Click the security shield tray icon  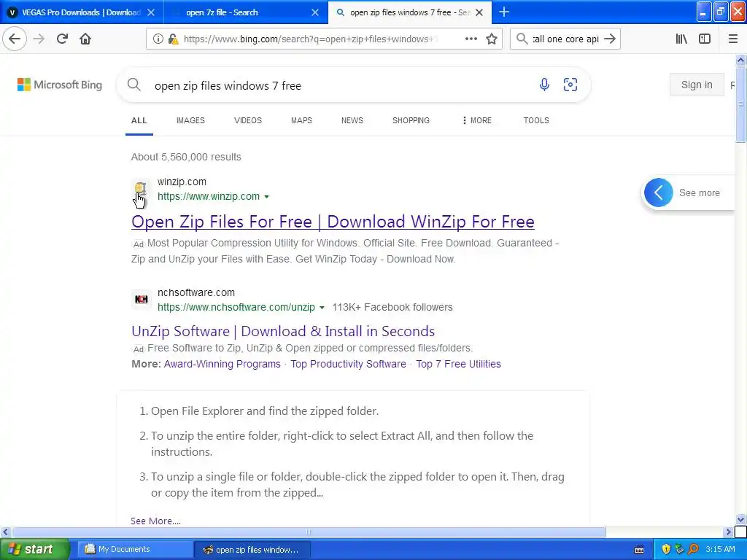(666, 550)
